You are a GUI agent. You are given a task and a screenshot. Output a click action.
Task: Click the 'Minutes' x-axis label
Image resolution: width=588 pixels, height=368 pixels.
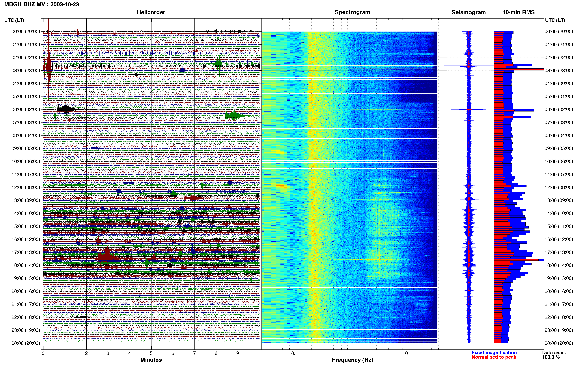[151, 360]
